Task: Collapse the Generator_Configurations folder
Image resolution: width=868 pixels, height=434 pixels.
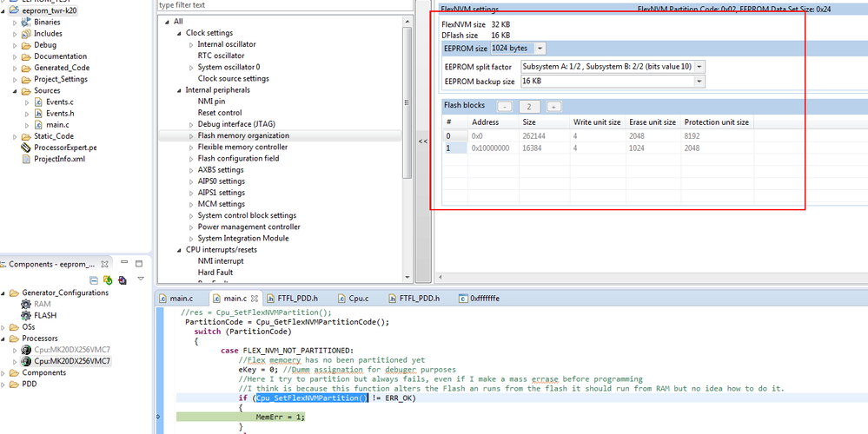Action: tap(3, 293)
